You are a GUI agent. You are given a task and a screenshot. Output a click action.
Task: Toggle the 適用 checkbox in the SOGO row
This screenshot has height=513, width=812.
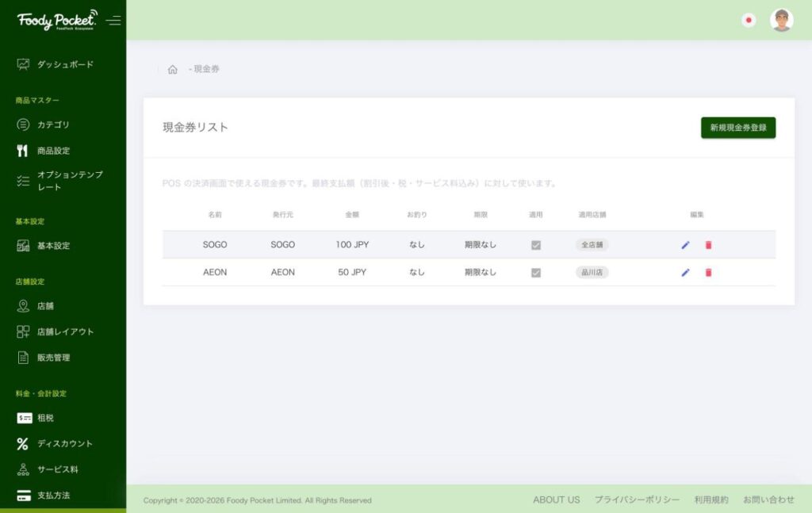coord(536,245)
